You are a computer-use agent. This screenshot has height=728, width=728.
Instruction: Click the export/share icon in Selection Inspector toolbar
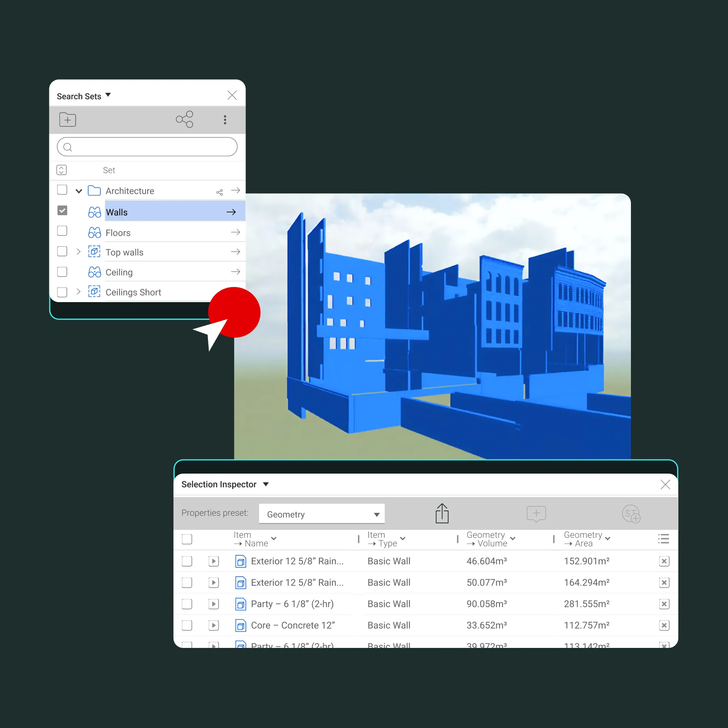(442, 513)
